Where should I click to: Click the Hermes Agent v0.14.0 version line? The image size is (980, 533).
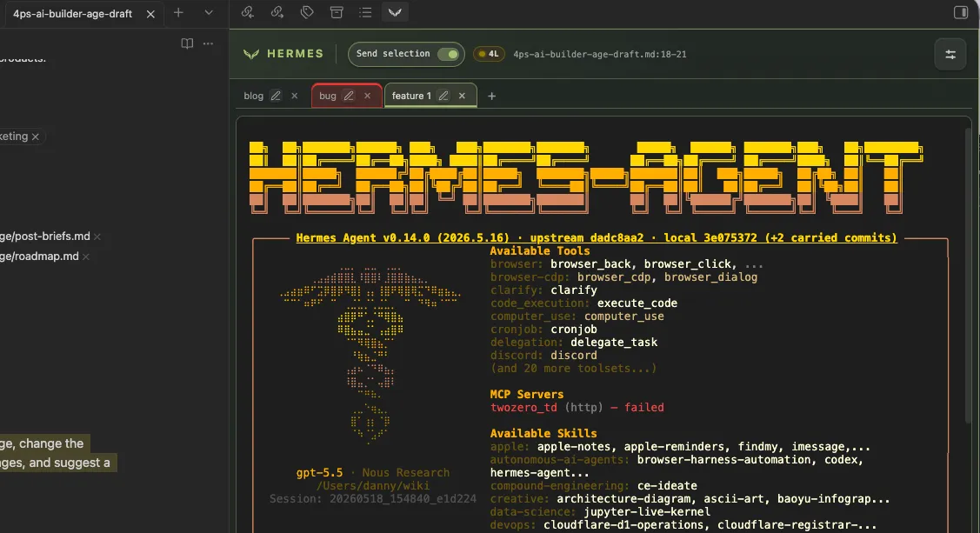(597, 237)
